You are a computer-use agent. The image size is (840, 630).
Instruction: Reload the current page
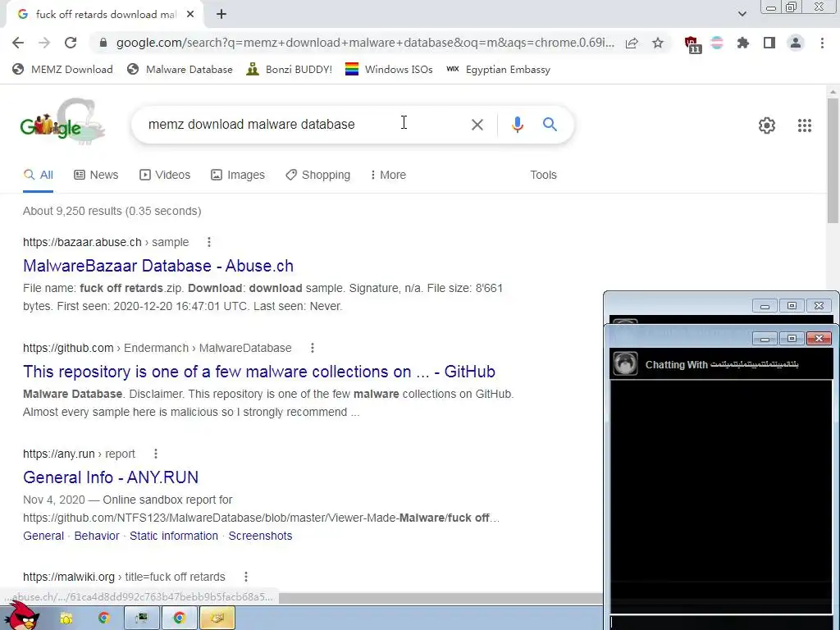71,43
